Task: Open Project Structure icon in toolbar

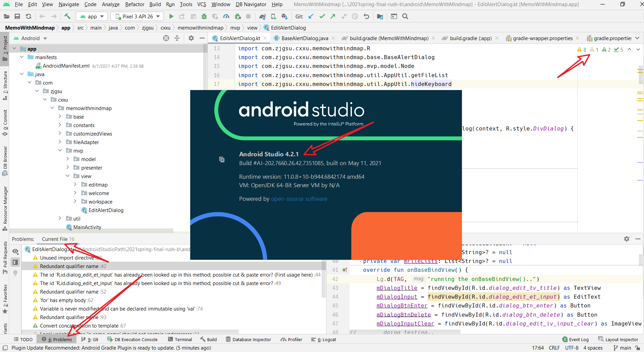Action: pos(380,16)
